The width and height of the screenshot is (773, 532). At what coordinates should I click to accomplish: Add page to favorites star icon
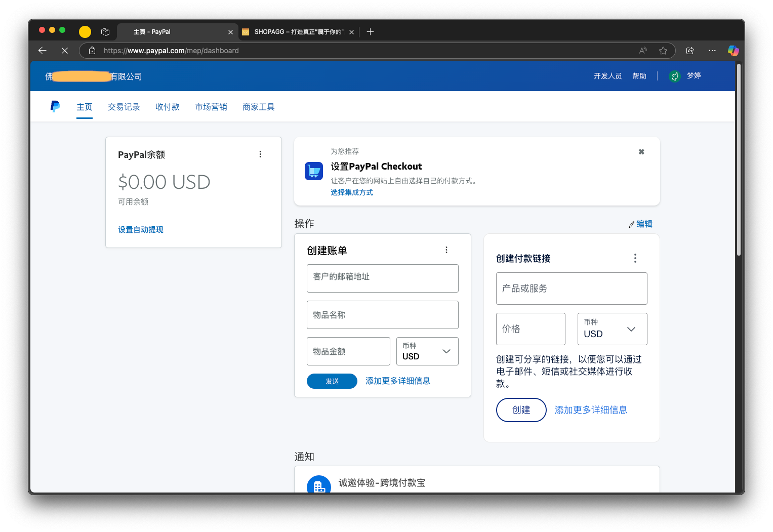coord(663,51)
